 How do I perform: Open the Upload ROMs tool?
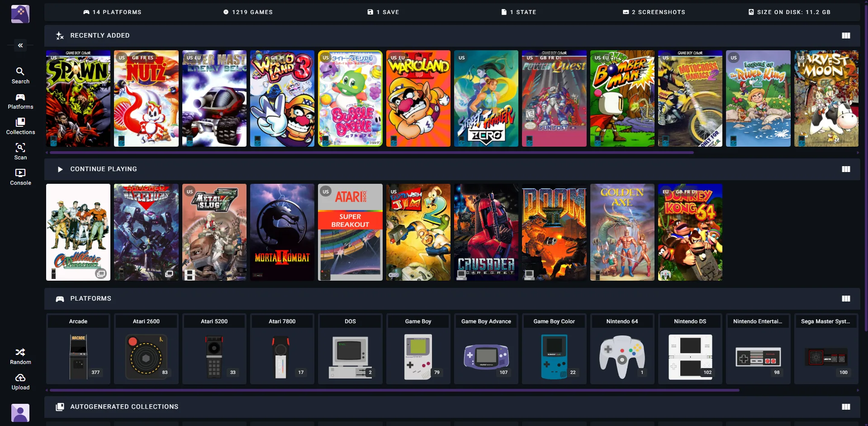tap(20, 381)
